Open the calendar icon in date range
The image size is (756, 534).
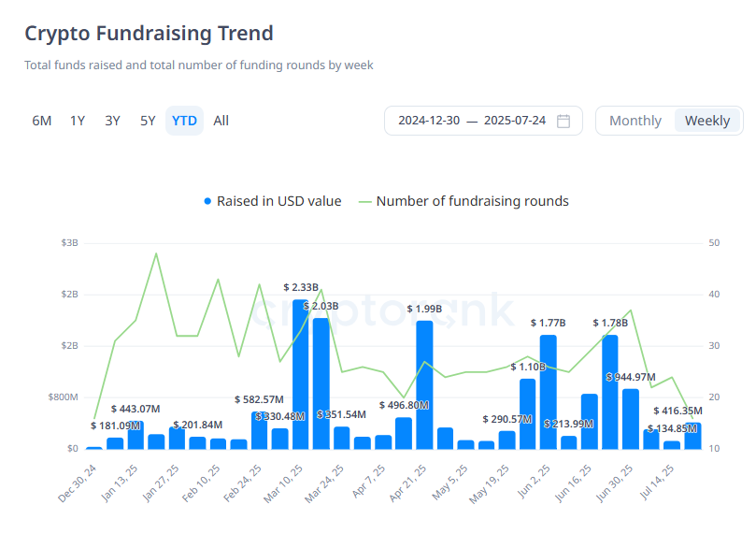pos(563,121)
